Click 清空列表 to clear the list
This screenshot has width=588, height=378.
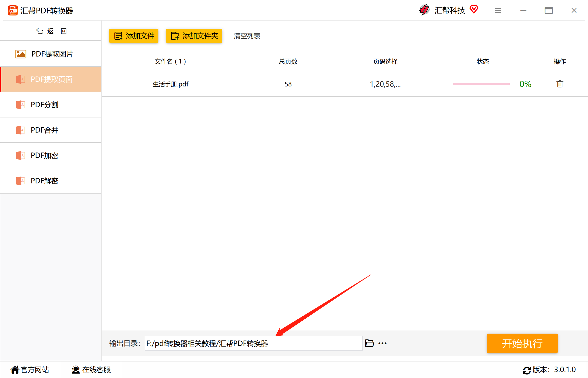247,36
